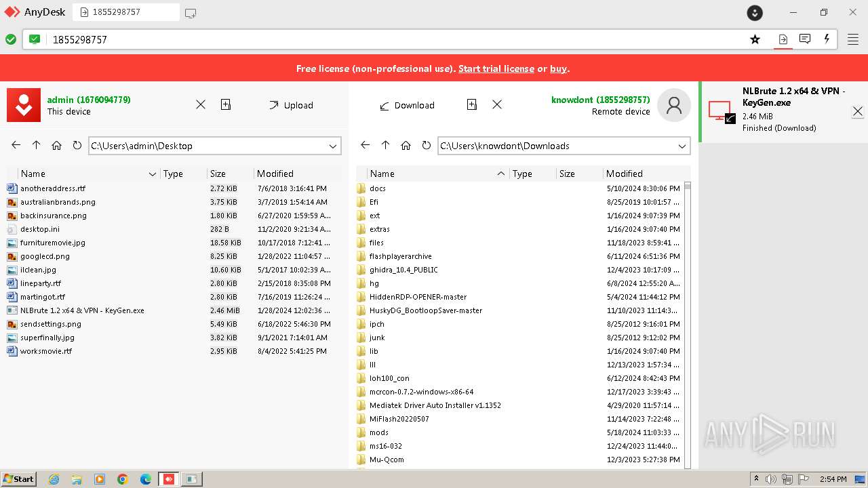Image resolution: width=868 pixels, height=488 pixels.
Task: Create new folder in local pane
Action: click(226, 104)
